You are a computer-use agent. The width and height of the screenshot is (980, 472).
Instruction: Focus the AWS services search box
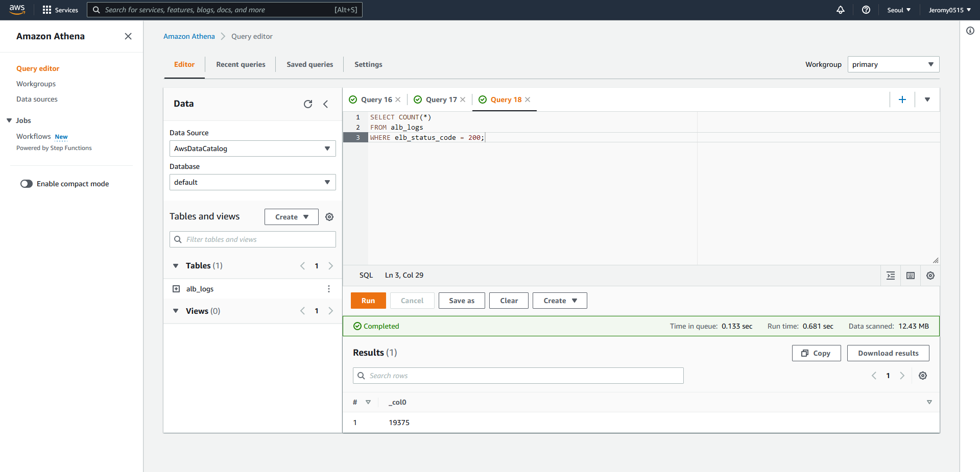click(x=225, y=10)
